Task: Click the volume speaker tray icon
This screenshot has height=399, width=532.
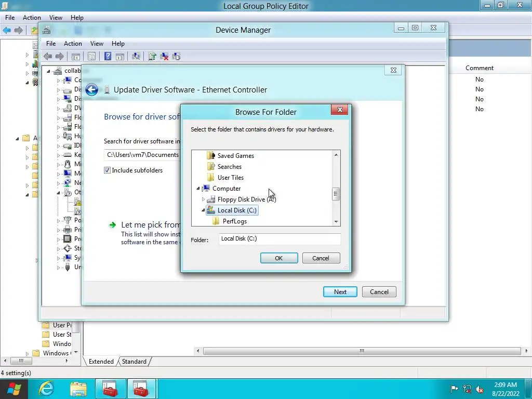Action: coord(480,389)
